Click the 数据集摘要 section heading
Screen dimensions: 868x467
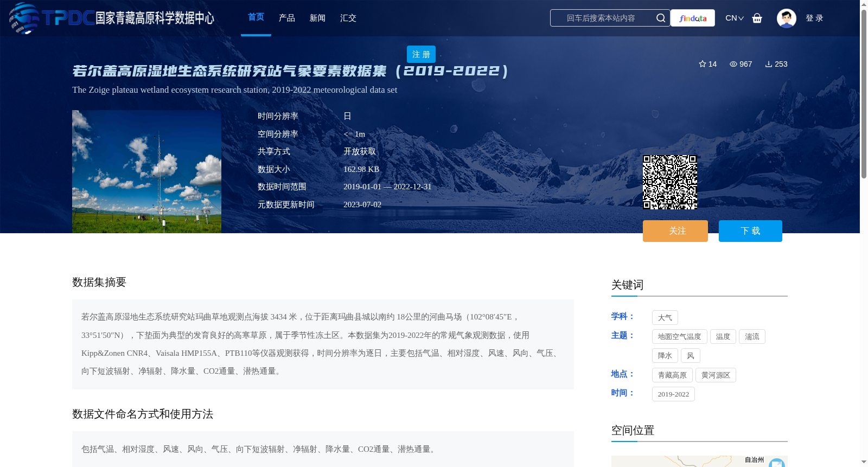pos(99,282)
